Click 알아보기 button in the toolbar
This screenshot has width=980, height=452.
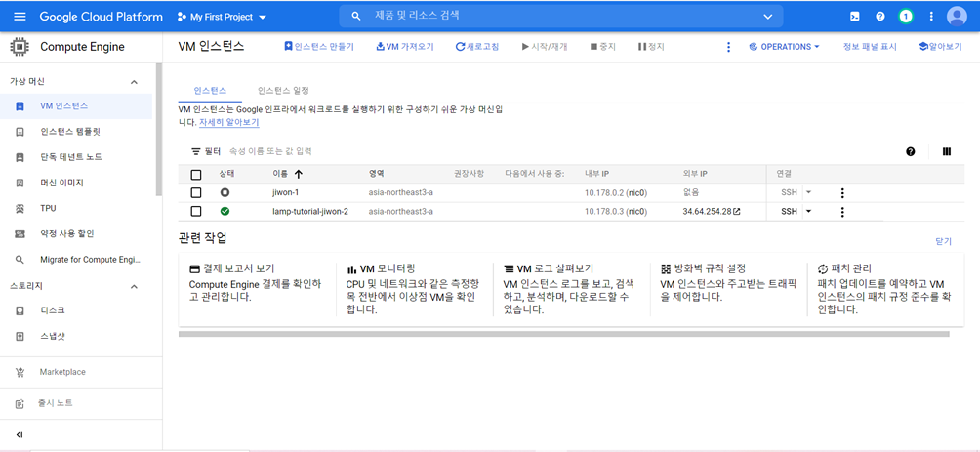point(939,47)
